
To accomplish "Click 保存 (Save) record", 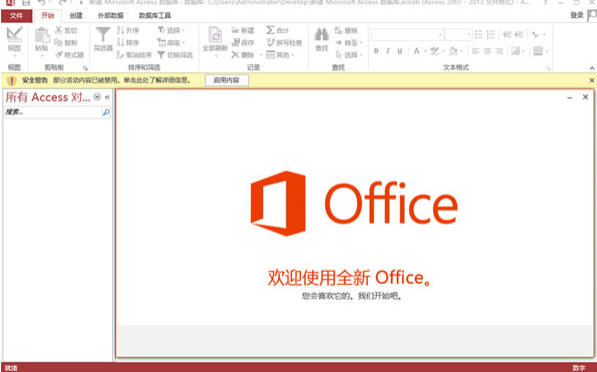I will pyautogui.click(x=243, y=42).
